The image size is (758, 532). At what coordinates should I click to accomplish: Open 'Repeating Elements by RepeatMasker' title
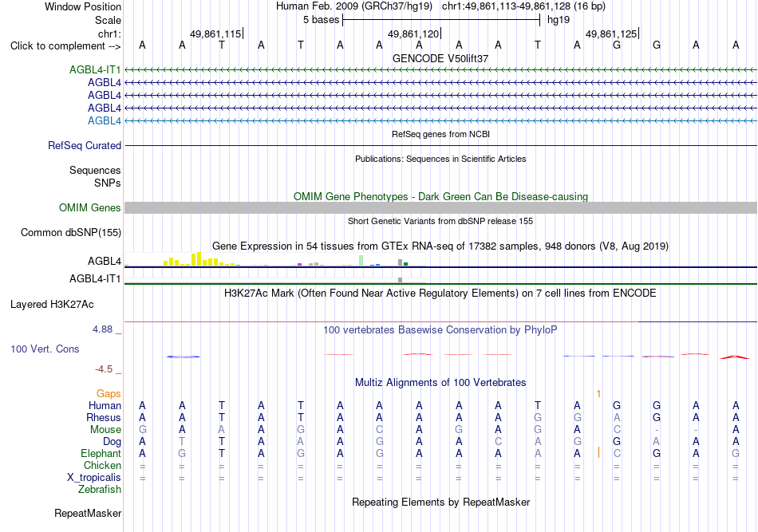440,502
